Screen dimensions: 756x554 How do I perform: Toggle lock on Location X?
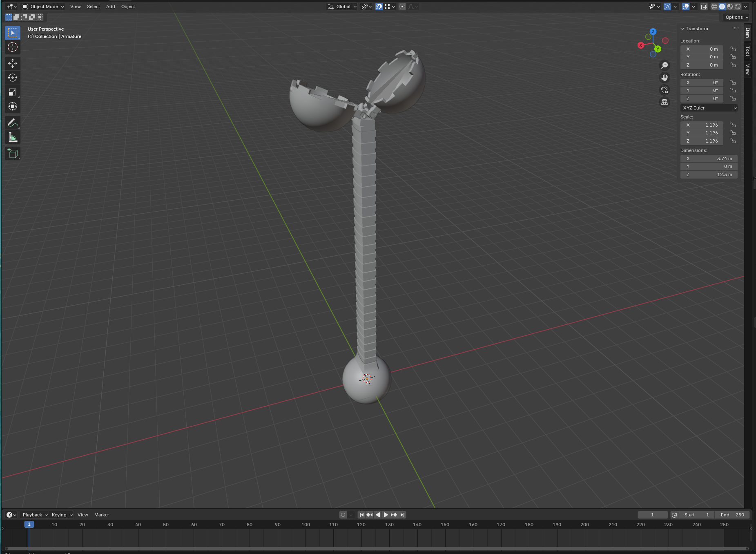coord(733,49)
